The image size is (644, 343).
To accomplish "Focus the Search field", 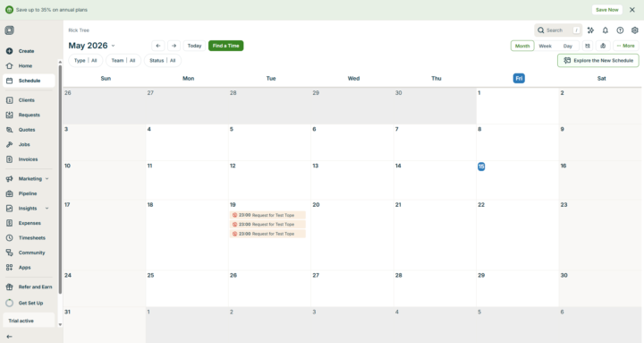I will (x=558, y=30).
